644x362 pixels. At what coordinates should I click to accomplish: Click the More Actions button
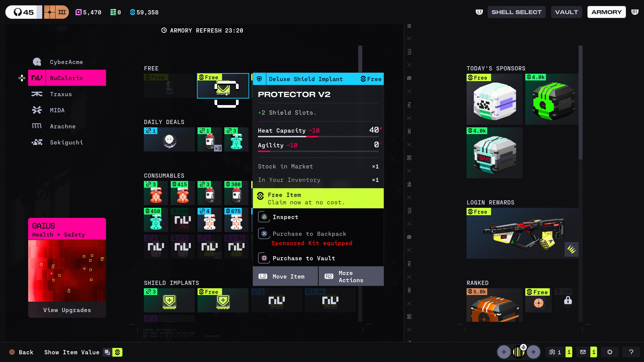pos(351,276)
